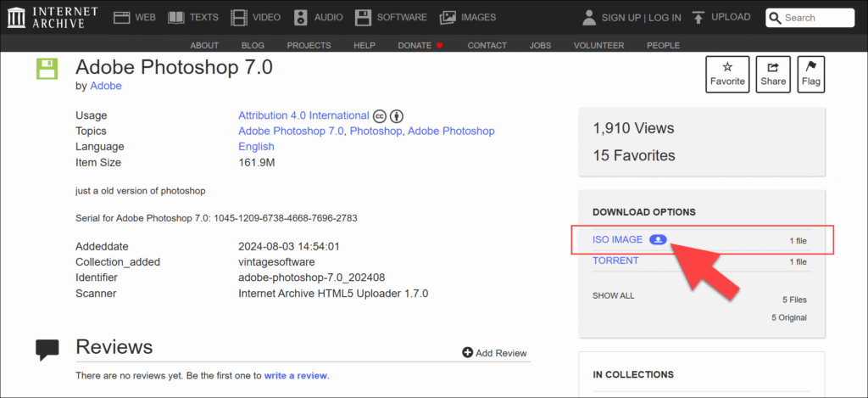
Task: Go to the BLOG page
Action: pos(253,46)
